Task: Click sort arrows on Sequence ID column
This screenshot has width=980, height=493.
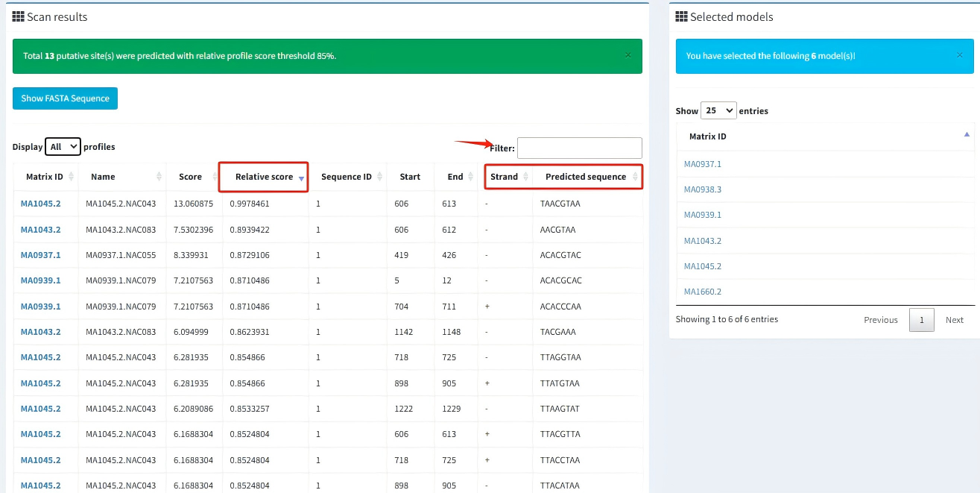Action: coord(380,177)
